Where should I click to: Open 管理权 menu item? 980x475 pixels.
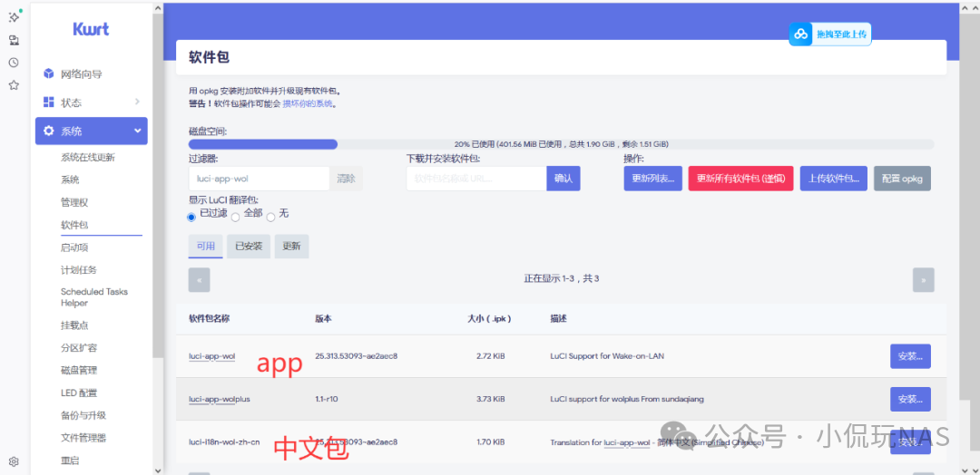[x=74, y=202]
